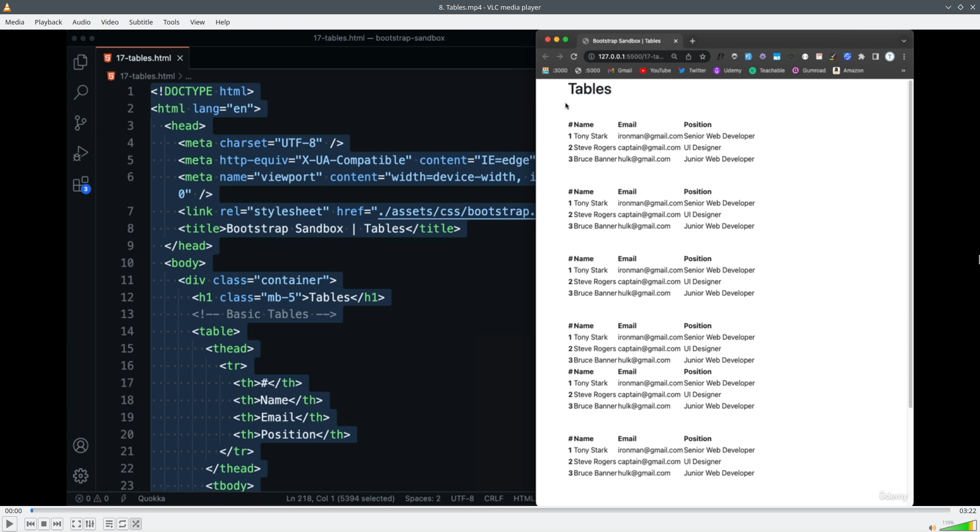Expand the browser tab overview chevron
Screen dimensions: 980x532
pos(903,41)
